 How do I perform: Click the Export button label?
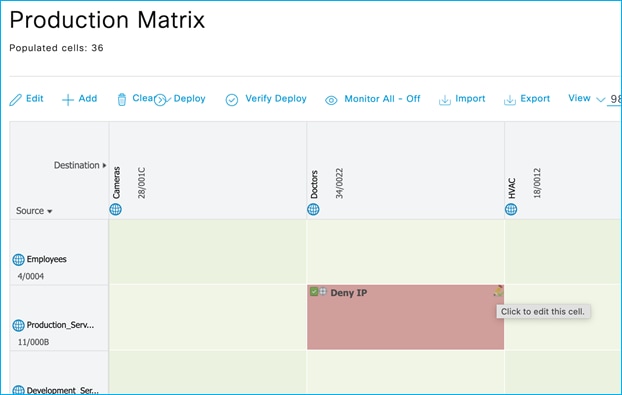pyautogui.click(x=535, y=98)
